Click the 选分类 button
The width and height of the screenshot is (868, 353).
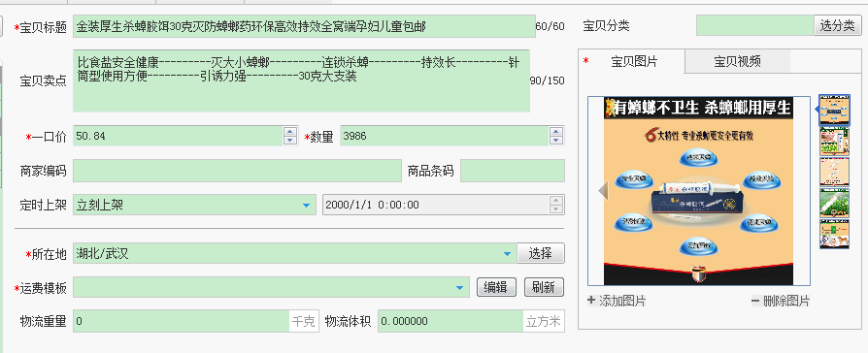tap(837, 25)
